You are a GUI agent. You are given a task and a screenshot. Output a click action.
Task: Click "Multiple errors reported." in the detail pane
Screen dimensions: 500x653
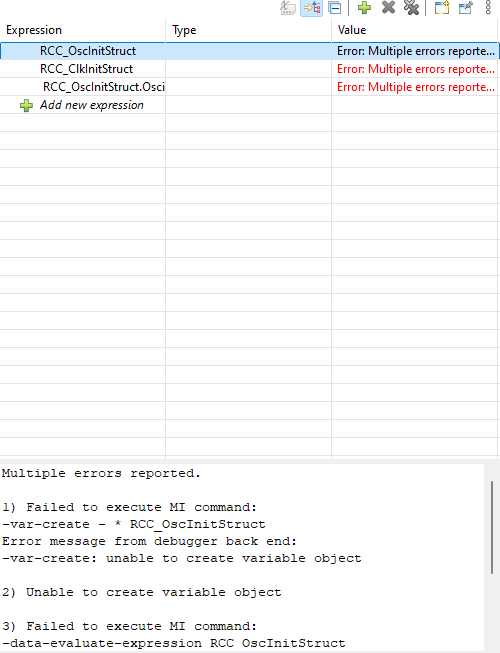(101, 474)
